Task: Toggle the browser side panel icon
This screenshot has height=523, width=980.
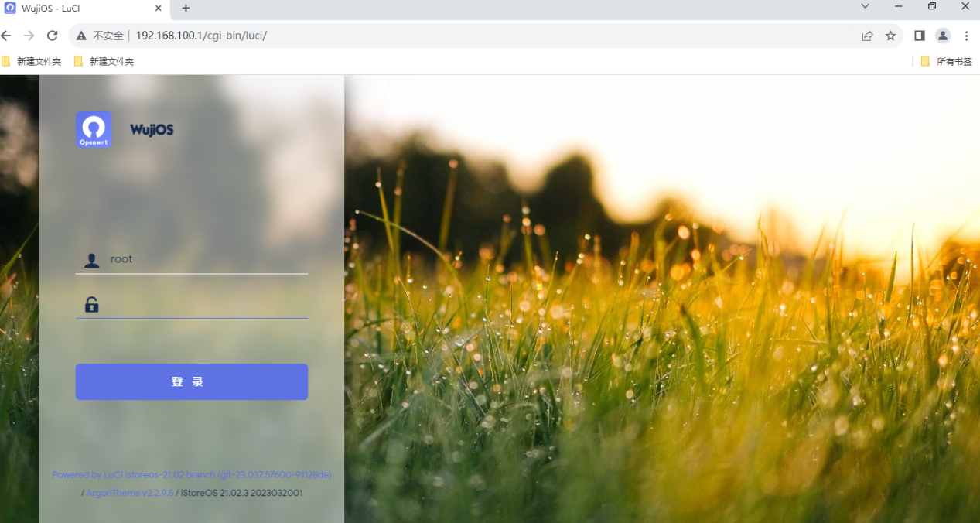Action: 920,36
